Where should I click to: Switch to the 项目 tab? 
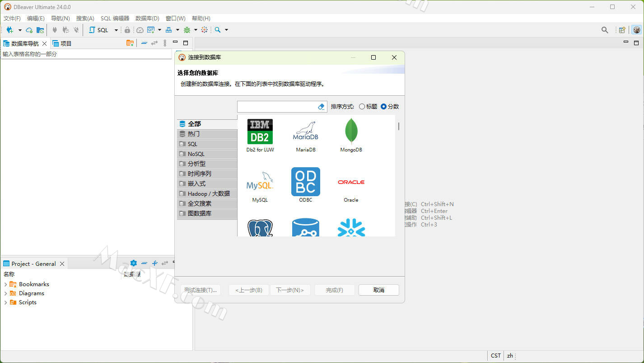(62, 43)
